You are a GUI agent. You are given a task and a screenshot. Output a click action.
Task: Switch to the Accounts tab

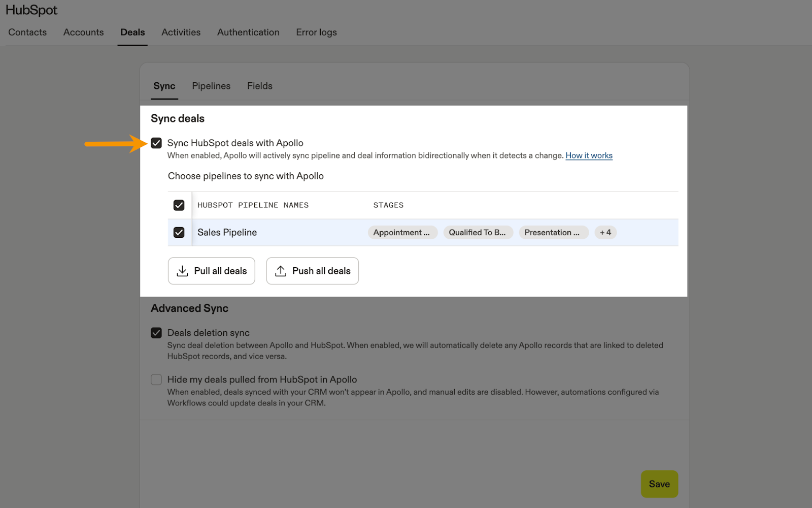[83, 33]
